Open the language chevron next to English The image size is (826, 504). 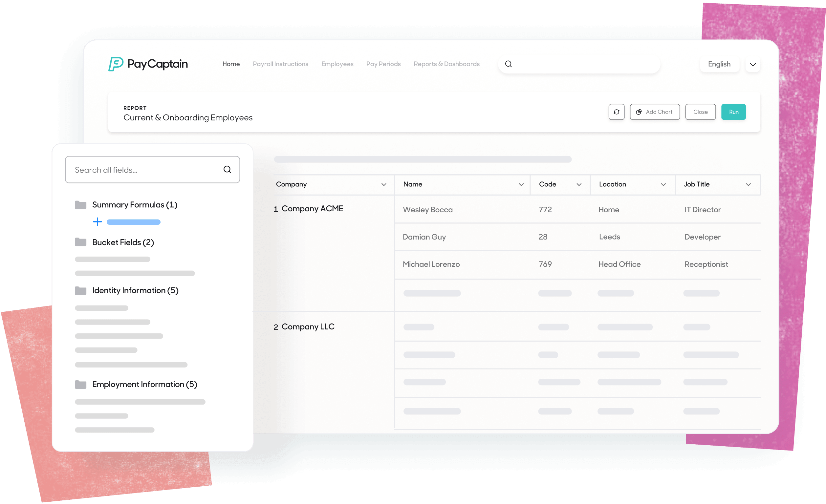pos(753,64)
